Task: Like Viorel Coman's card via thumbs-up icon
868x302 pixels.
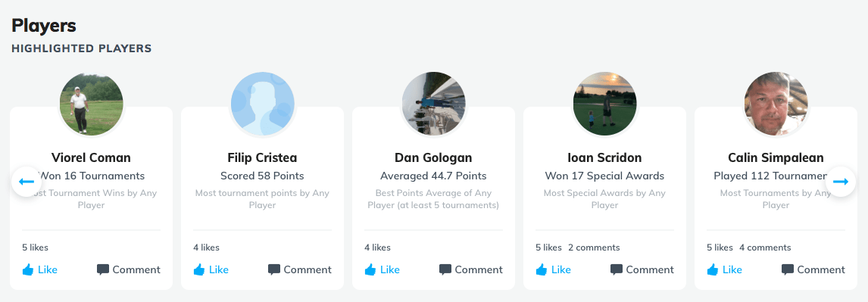Action: (x=28, y=269)
